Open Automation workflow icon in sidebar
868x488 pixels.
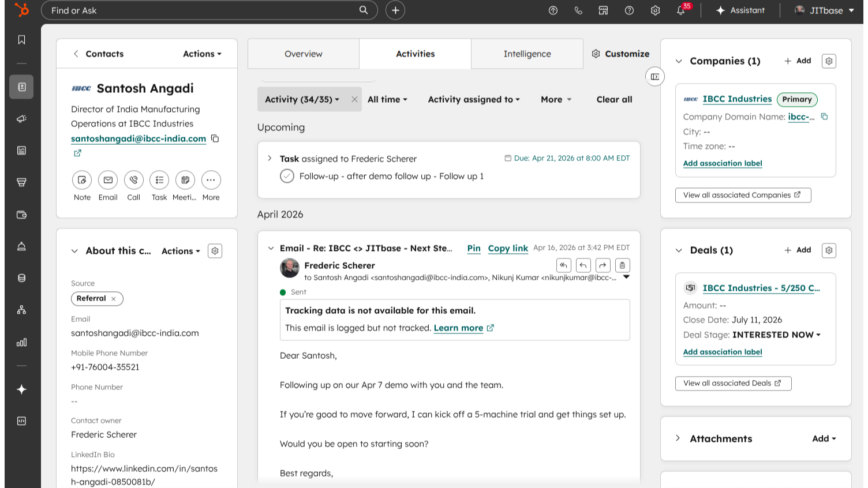[21, 310]
